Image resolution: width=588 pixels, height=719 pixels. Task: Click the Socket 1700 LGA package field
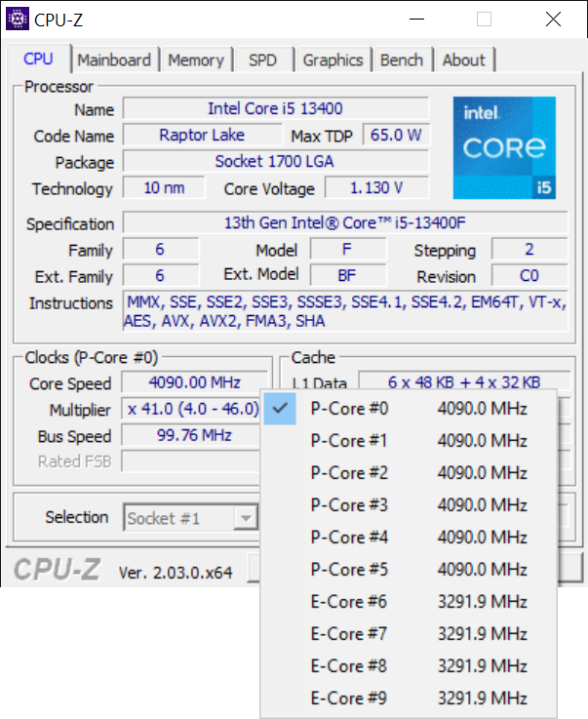tap(275, 161)
